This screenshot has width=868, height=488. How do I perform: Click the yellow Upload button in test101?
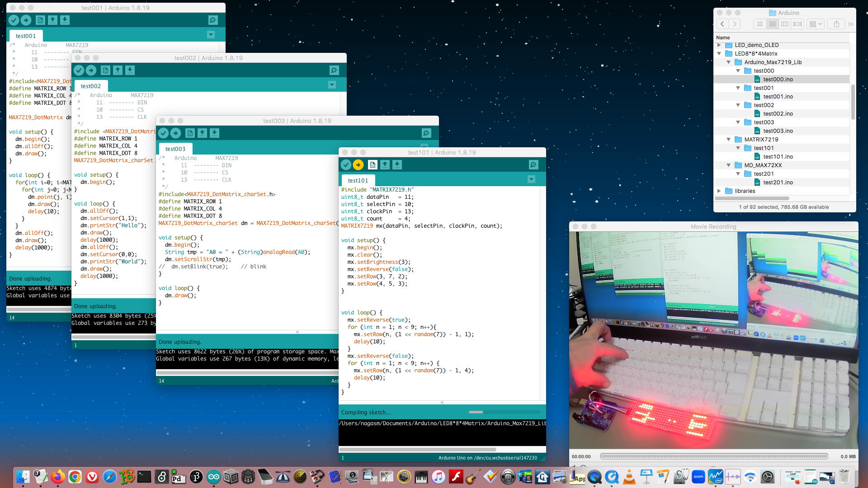(x=358, y=165)
